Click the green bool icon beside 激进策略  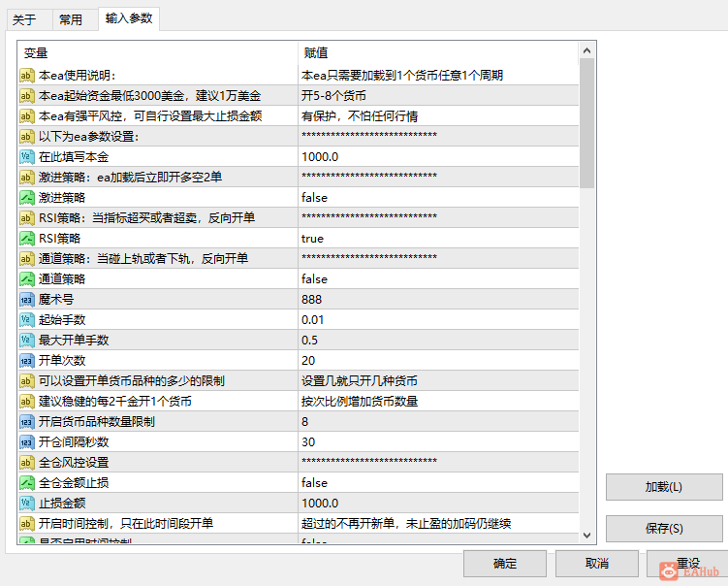[27, 198]
